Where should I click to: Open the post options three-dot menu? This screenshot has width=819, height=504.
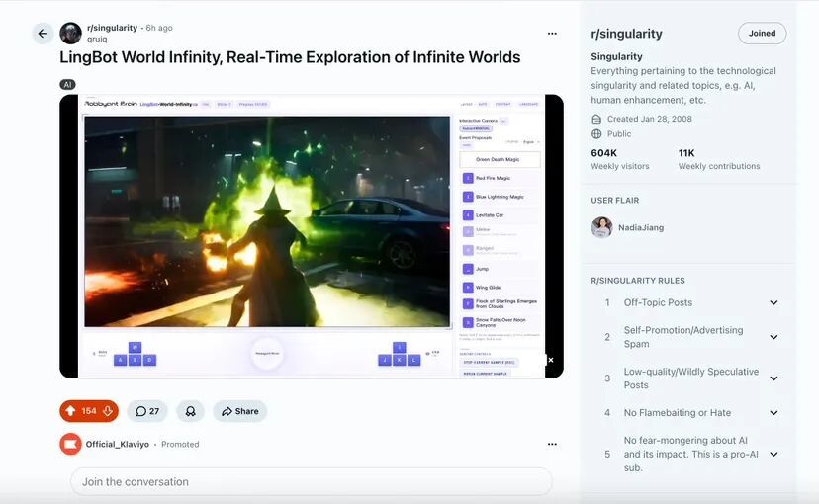tap(552, 34)
